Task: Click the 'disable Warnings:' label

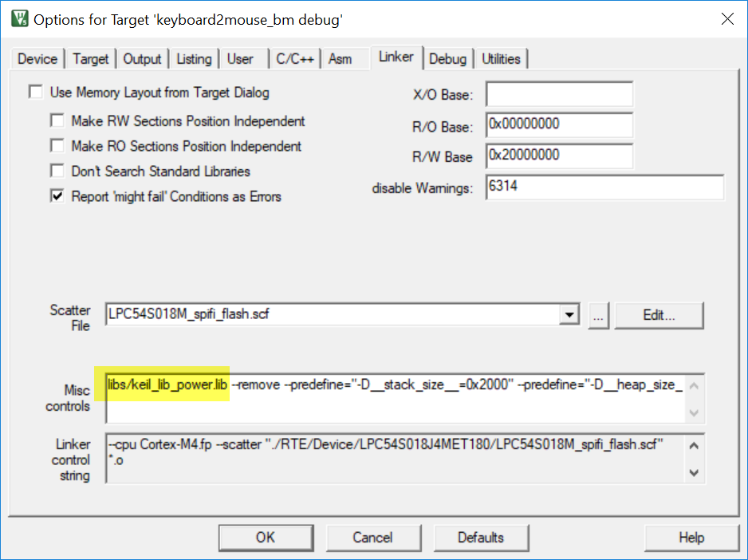Action: 422,188
